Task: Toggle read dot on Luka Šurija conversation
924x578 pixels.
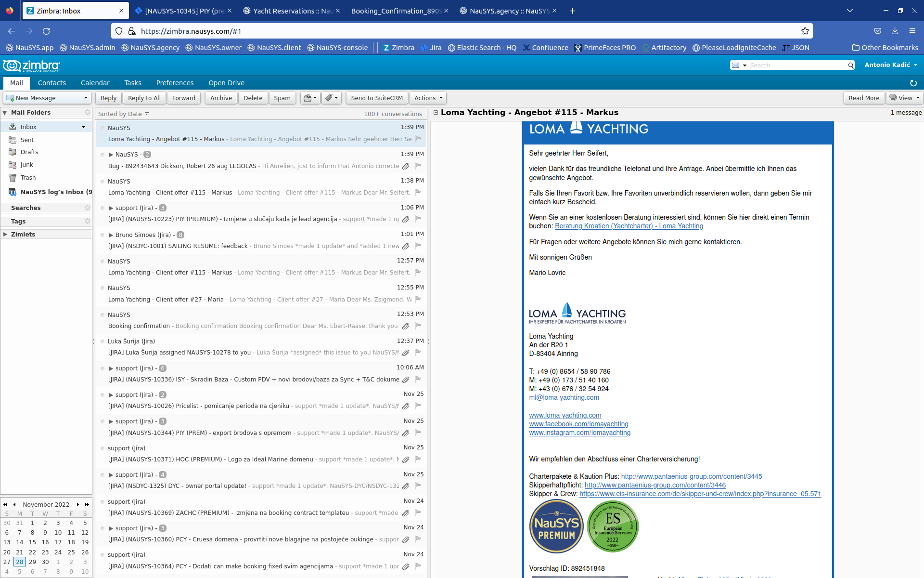Action: point(103,342)
